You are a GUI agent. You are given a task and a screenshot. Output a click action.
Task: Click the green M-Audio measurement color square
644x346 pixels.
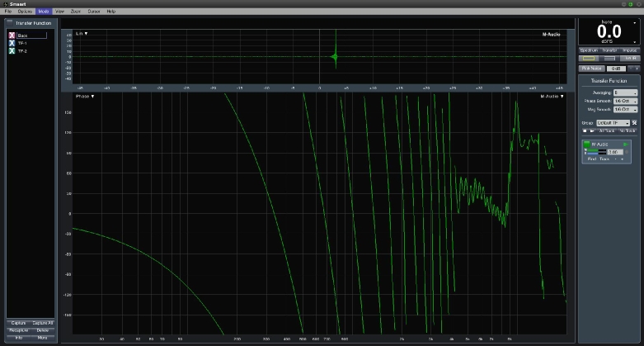(x=586, y=145)
